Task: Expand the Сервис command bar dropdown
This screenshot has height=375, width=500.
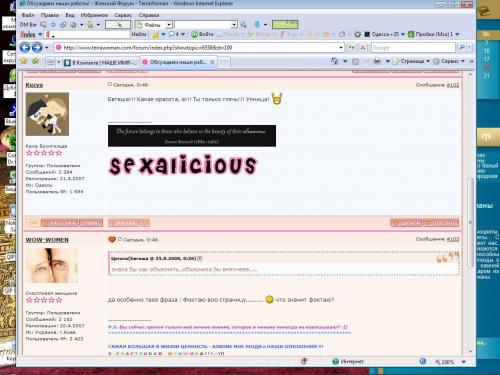Action: [x=463, y=61]
